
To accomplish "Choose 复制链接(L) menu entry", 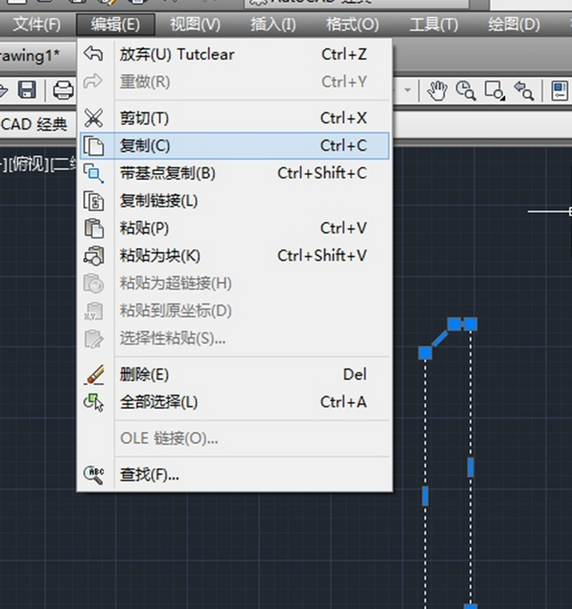I will (234, 201).
